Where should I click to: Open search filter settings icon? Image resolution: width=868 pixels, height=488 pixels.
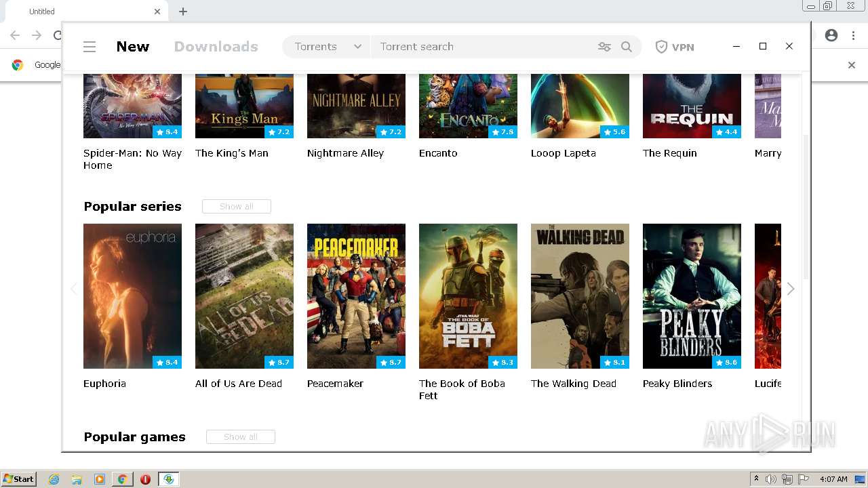pos(604,47)
